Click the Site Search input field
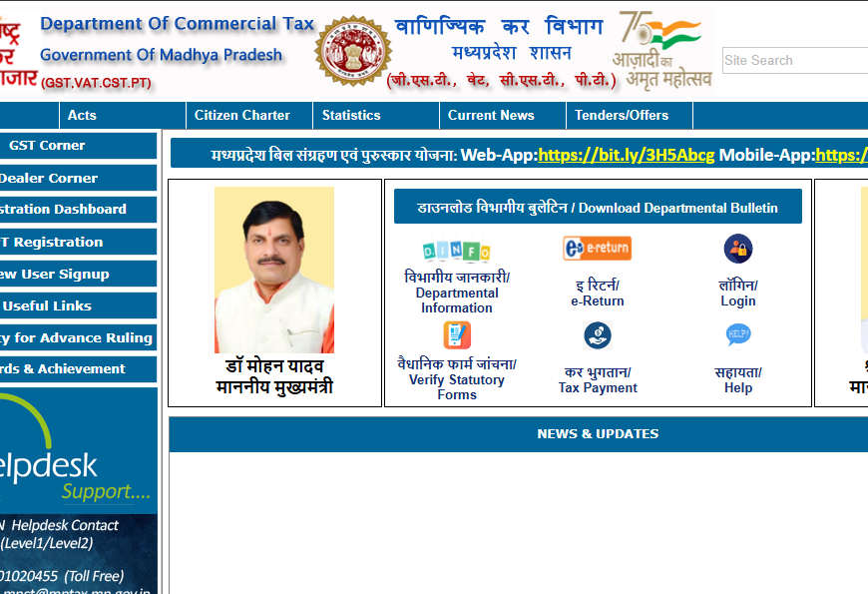 pyautogui.click(x=794, y=60)
